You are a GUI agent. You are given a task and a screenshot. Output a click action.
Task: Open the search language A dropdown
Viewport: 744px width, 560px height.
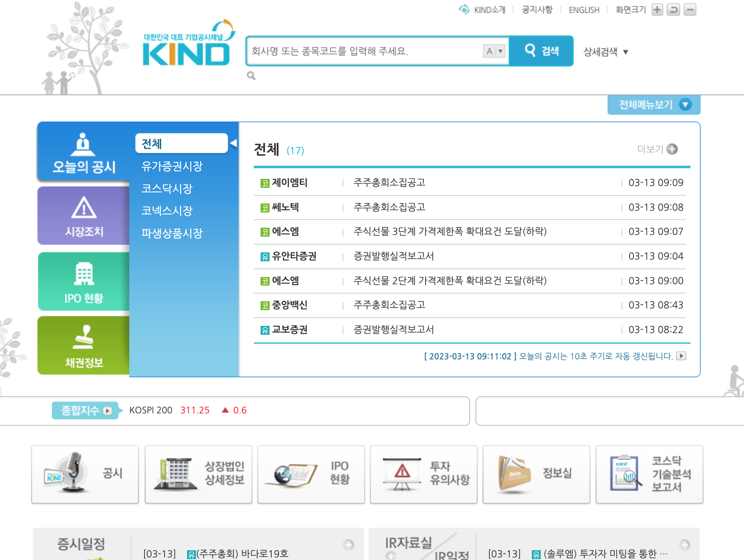[x=494, y=51]
